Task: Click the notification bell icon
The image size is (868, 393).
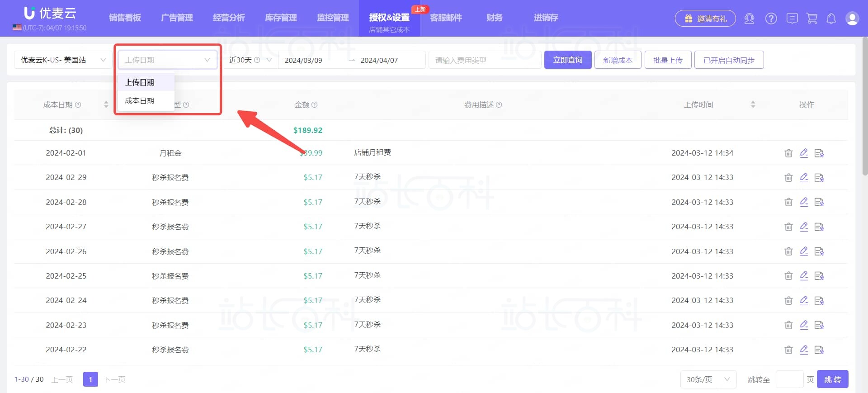Action: [x=831, y=19]
